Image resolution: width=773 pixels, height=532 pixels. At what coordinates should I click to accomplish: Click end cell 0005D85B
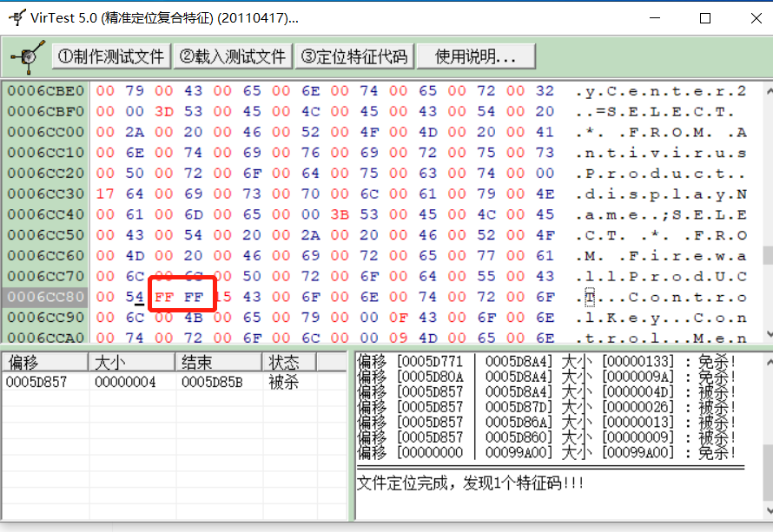(212, 382)
